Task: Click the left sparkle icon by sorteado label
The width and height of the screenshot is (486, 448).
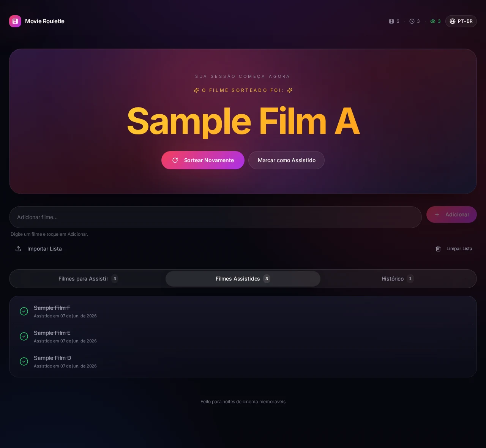Action: click(x=196, y=90)
